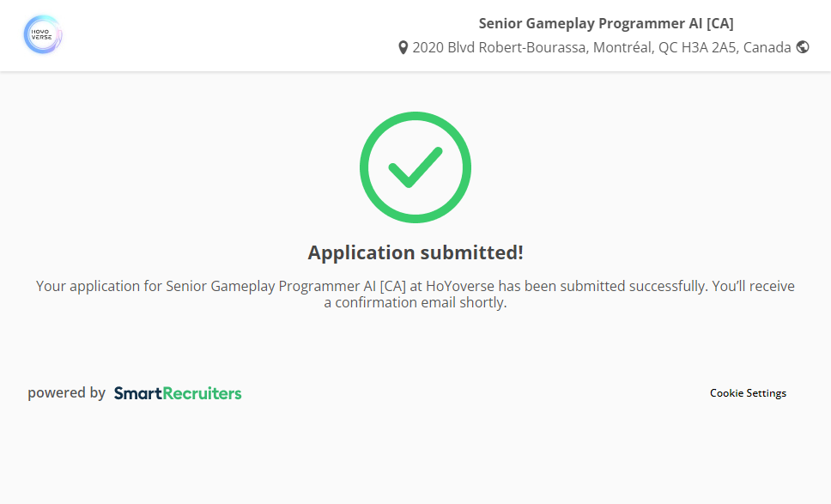Click the "a confirmation email shortly." line

click(415, 303)
